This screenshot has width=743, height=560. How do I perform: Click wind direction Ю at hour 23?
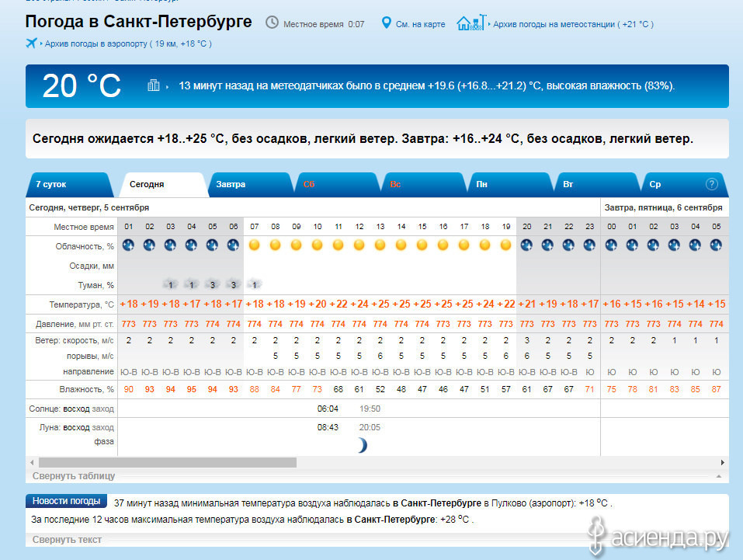[589, 372]
